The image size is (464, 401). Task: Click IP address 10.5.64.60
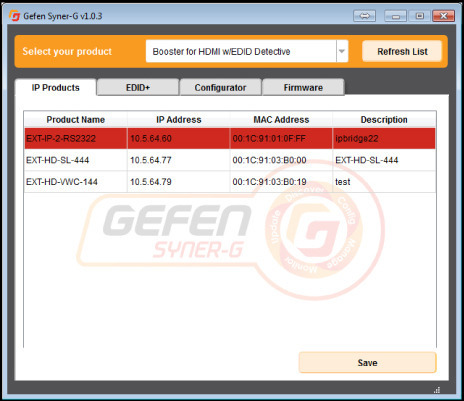[179, 138]
